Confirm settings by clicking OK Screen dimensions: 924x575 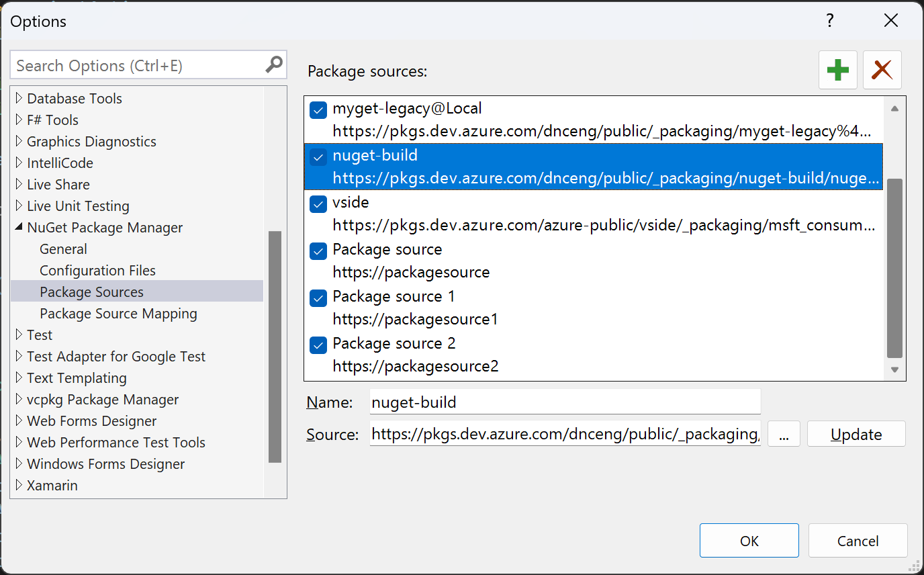[x=749, y=540]
